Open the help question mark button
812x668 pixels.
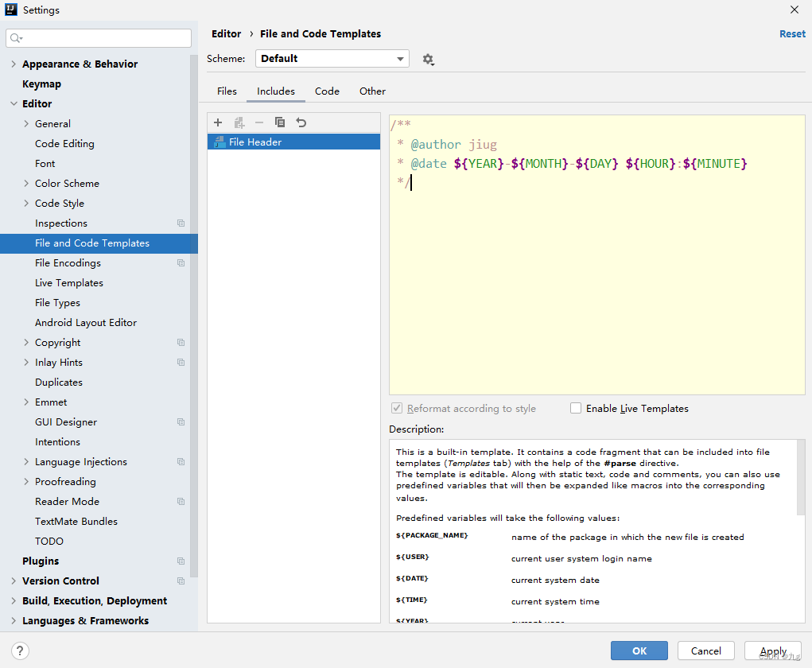point(20,651)
